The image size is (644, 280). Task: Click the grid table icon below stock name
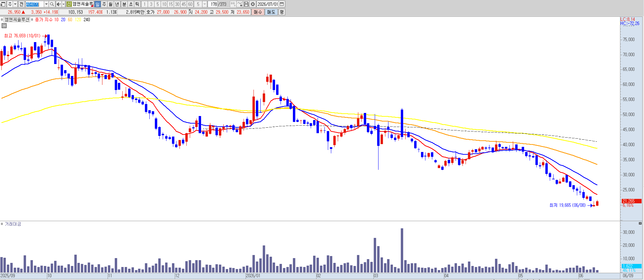(x=4, y=26)
